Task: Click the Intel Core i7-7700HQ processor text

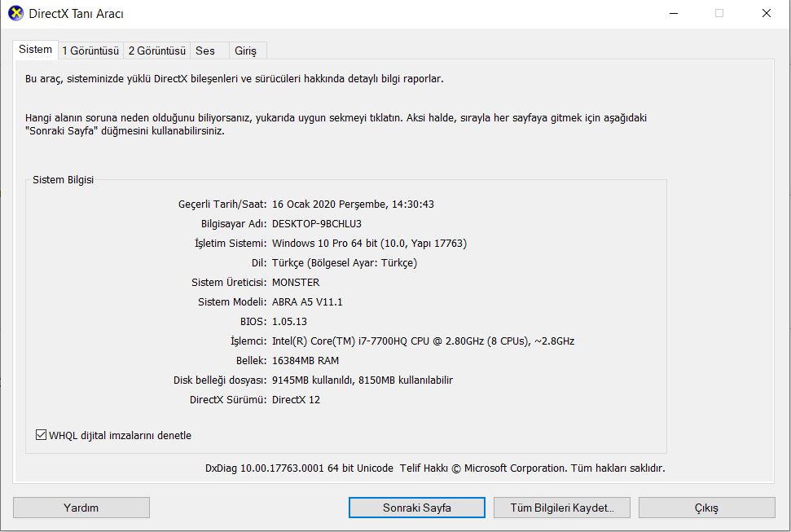Action: click(x=423, y=341)
